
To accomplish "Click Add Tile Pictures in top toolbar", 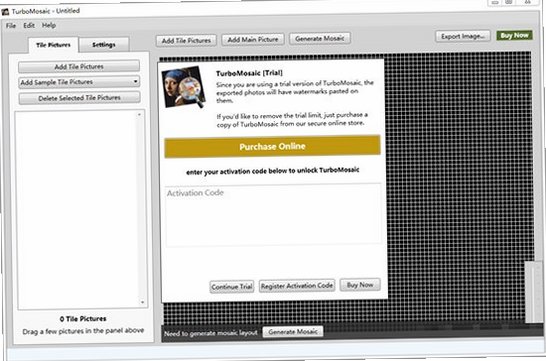I will pyautogui.click(x=186, y=41).
